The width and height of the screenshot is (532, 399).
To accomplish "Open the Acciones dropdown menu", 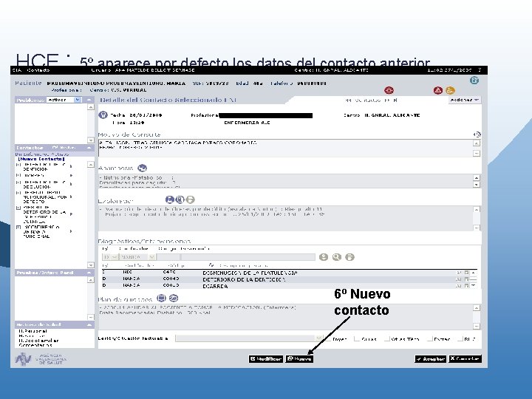I will (x=465, y=100).
